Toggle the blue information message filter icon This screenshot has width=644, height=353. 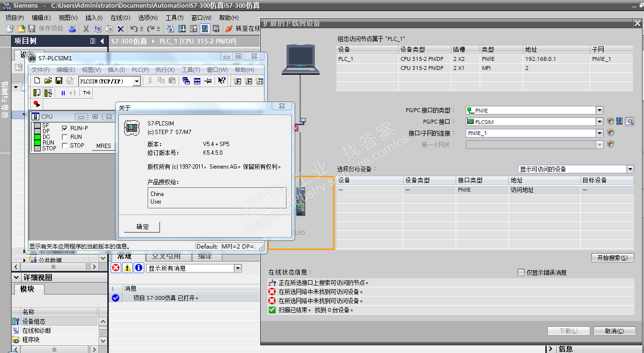click(x=138, y=268)
